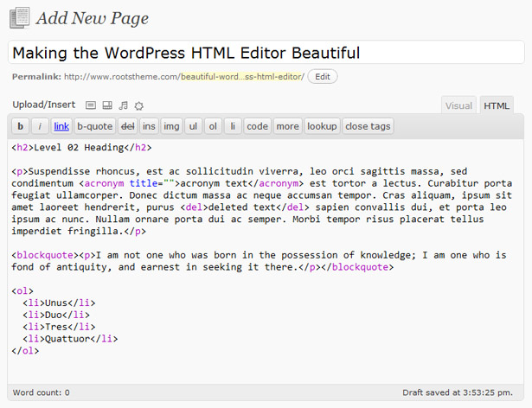The image size is (532, 408).
Task: Click the closing ol tag line
Action: tap(25, 351)
